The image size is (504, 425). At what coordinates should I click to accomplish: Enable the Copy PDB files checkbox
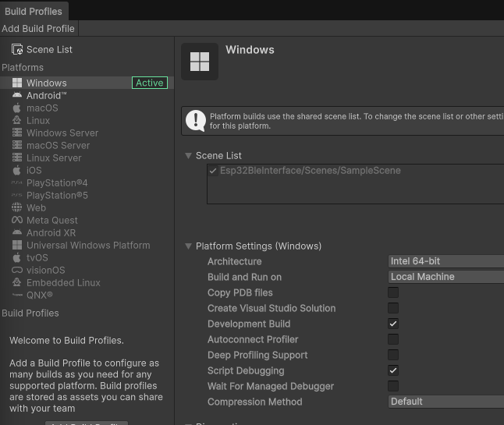click(x=393, y=292)
